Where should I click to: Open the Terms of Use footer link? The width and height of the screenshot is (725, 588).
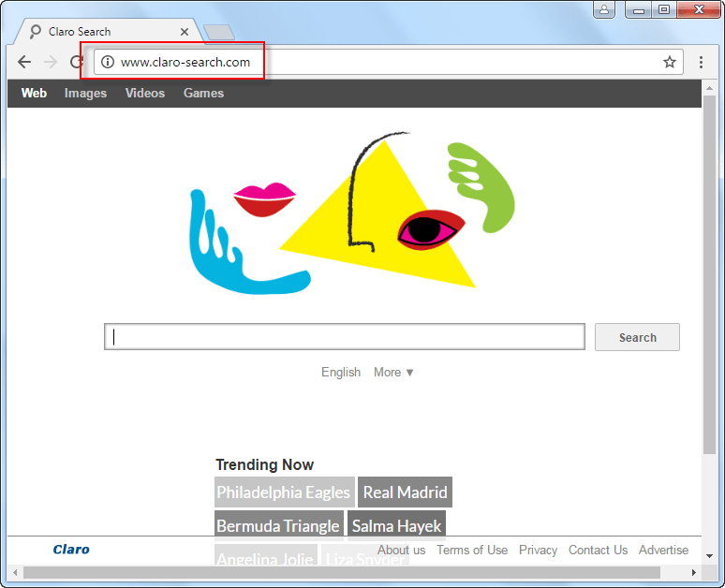[472, 551]
